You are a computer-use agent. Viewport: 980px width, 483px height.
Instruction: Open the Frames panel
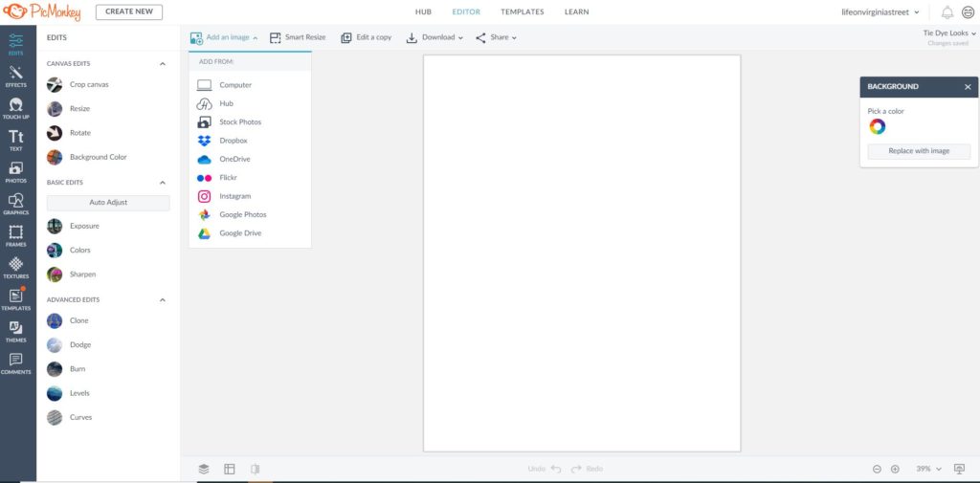click(16, 235)
